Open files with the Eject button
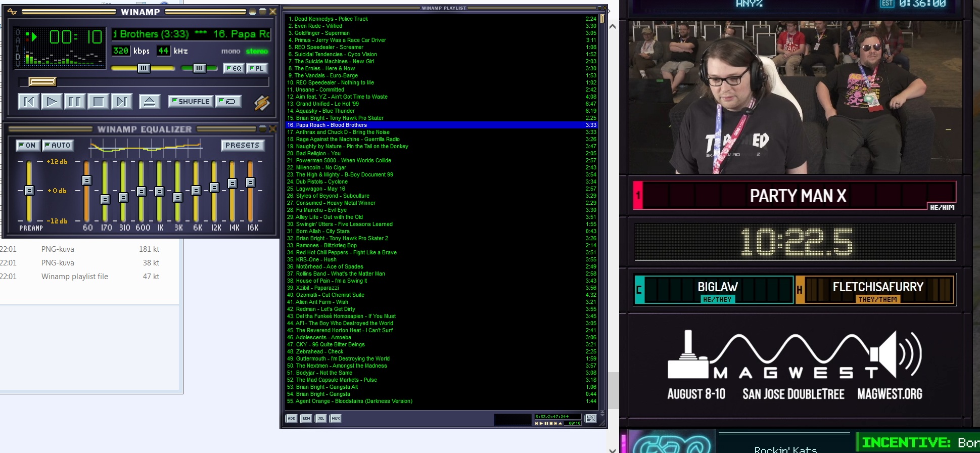This screenshot has width=980, height=453. point(150,102)
